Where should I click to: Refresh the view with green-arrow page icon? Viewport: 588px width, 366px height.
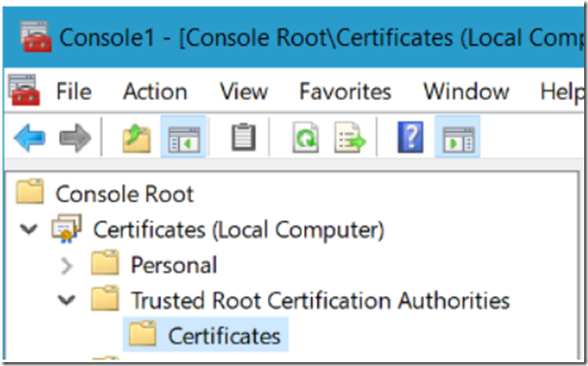click(305, 138)
